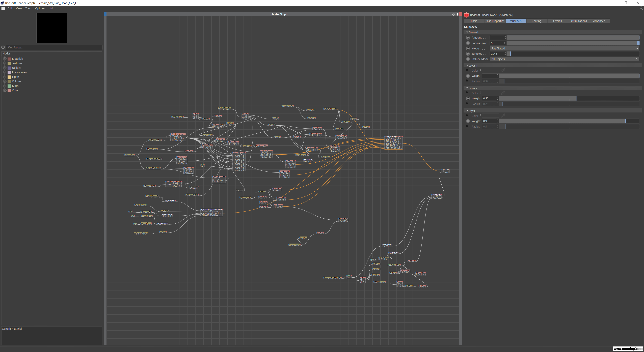Image resolution: width=644 pixels, height=352 pixels.
Task: Expand the Math tree node
Action: coord(5,86)
